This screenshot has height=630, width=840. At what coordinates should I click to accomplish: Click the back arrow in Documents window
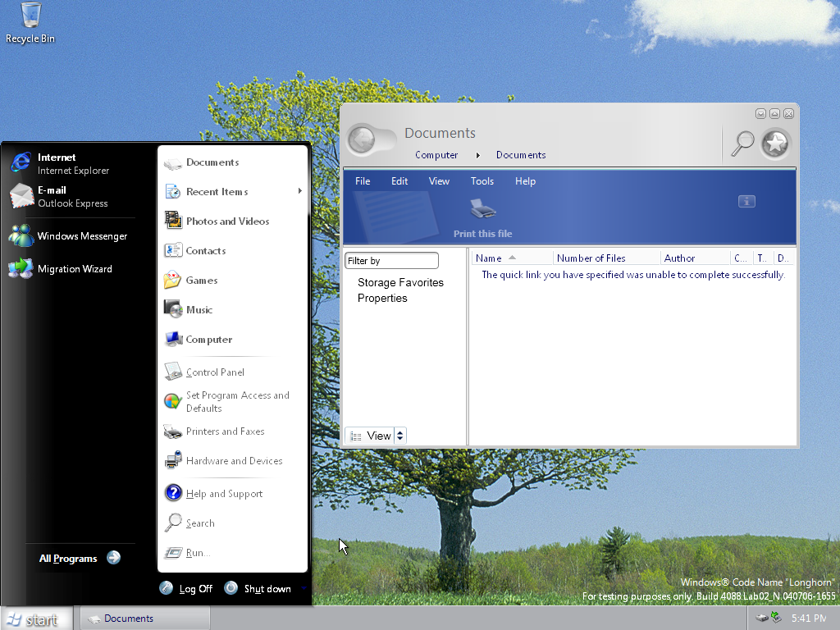point(361,140)
